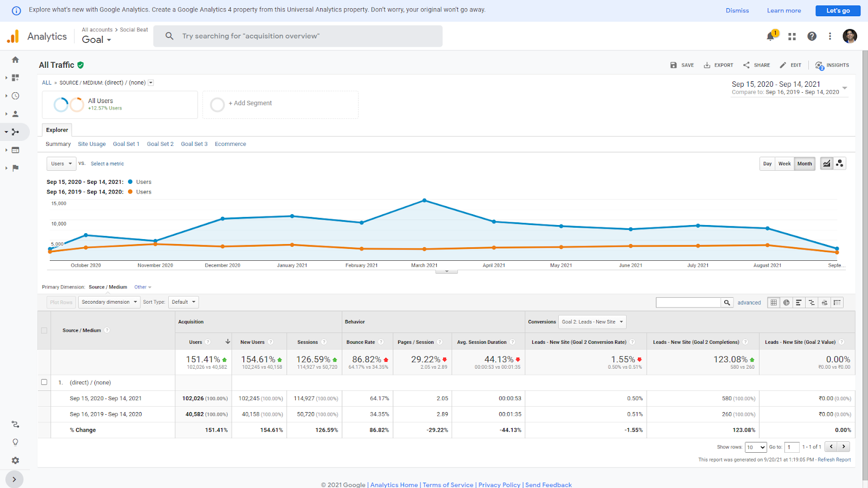The width and height of the screenshot is (868, 488).
Task: Select the Comparison view icon
Action: (812, 303)
